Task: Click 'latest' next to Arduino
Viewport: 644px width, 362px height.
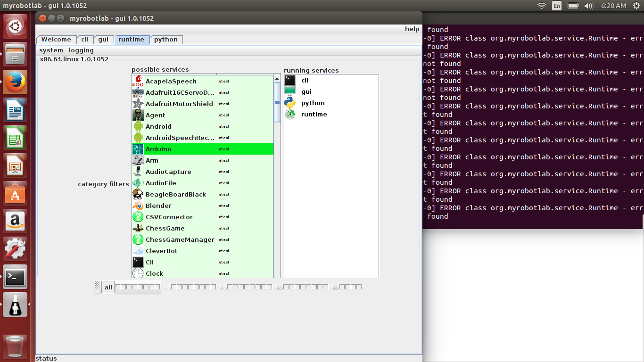Action: pos(223,149)
